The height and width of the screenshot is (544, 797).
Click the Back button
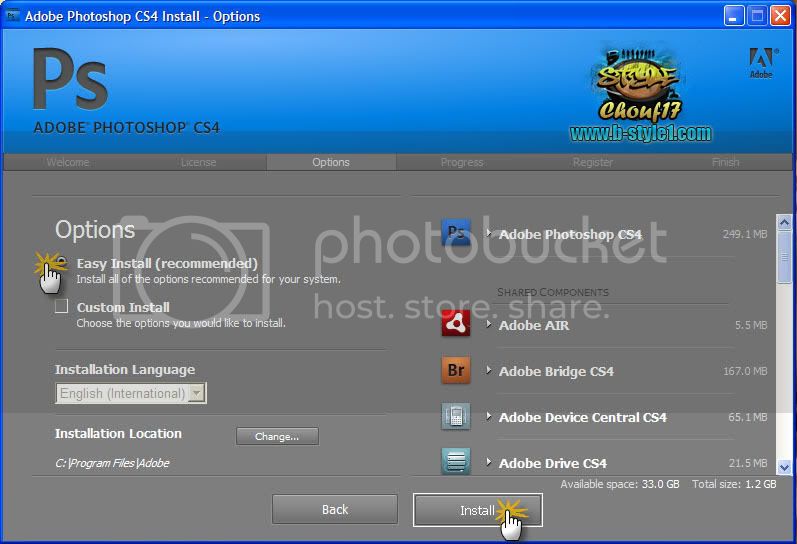(335, 509)
